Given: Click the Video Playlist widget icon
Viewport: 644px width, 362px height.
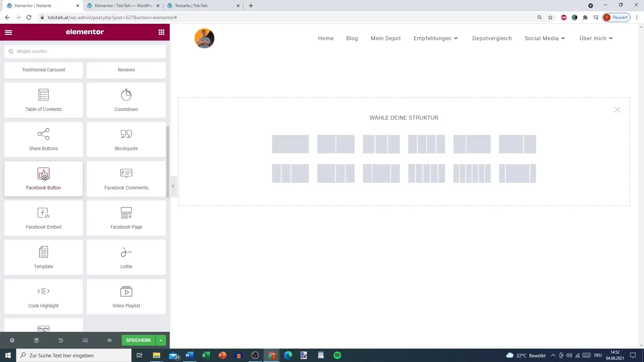Looking at the screenshot, I should click(x=126, y=292).
